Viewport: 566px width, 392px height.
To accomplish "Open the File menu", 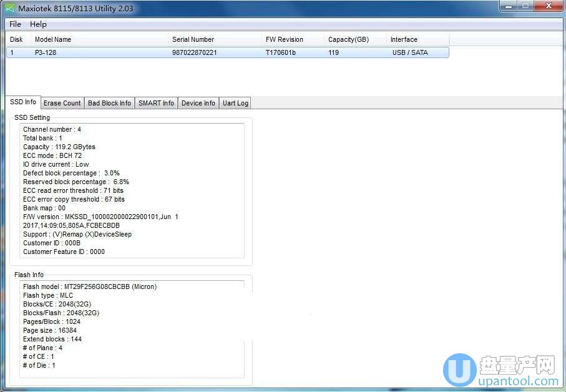I will (16, 24).
